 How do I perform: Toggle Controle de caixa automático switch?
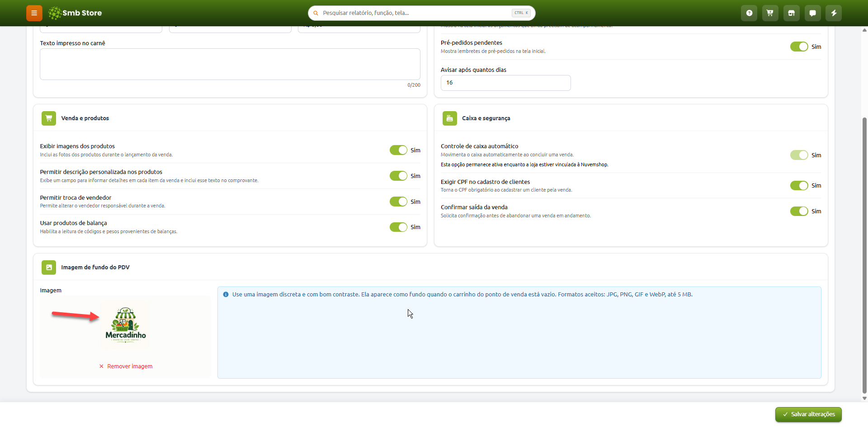click(x=799, y=155)
